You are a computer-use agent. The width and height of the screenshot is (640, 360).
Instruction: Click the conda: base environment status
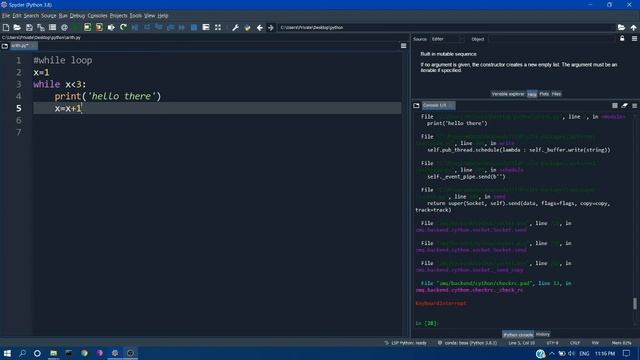click(467, 343)
